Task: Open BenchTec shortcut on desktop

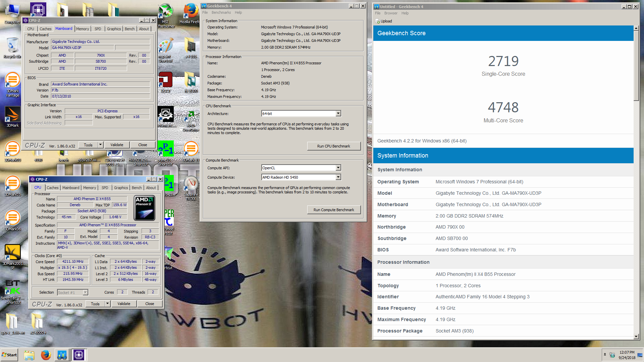Action: pos(12,292)
